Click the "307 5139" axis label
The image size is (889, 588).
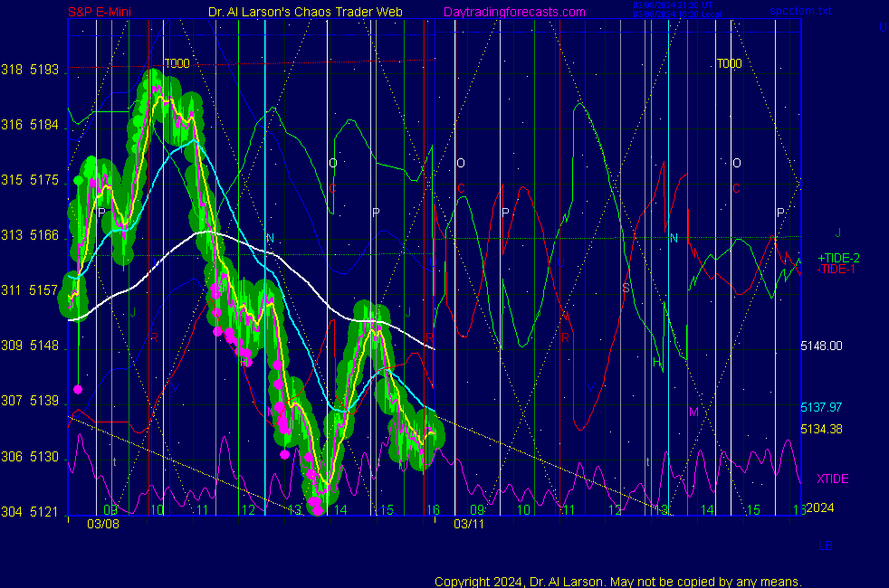coord(30,401)
